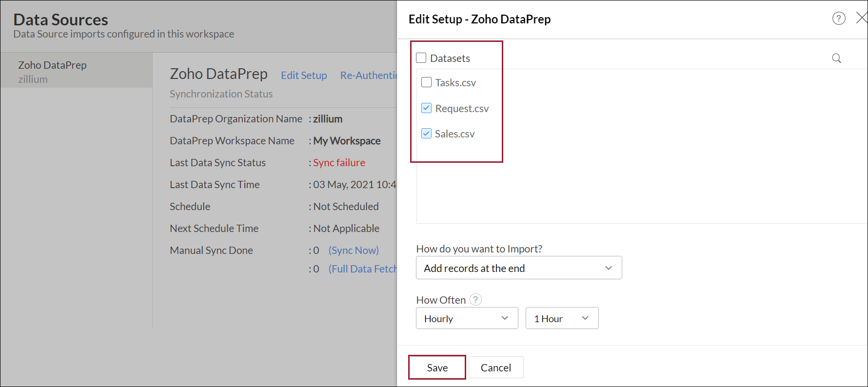Open the Edit Setup link

(x=304, y=76)
